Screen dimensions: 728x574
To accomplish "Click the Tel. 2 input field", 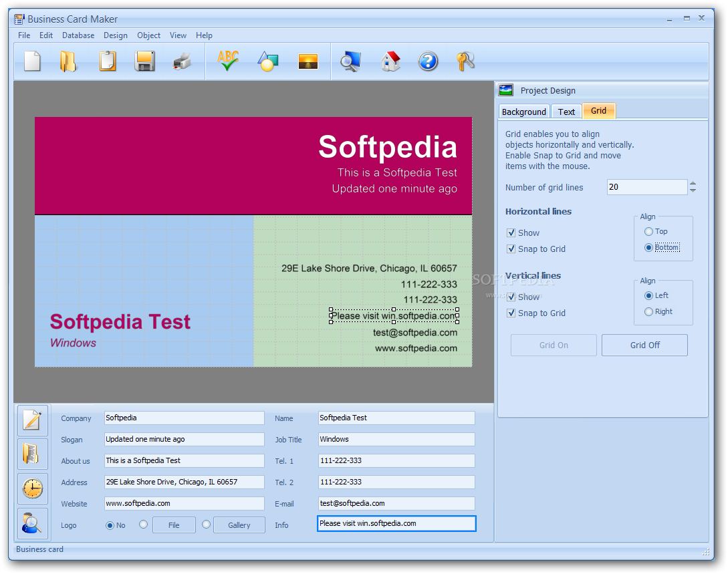I will [396, 482].
